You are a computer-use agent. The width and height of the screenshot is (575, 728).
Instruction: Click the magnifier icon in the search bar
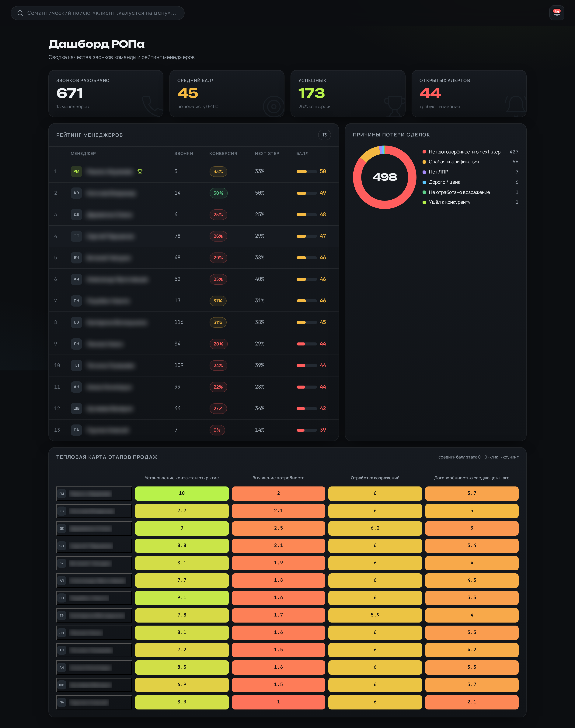pyautogui.click(x=20, y=13)
